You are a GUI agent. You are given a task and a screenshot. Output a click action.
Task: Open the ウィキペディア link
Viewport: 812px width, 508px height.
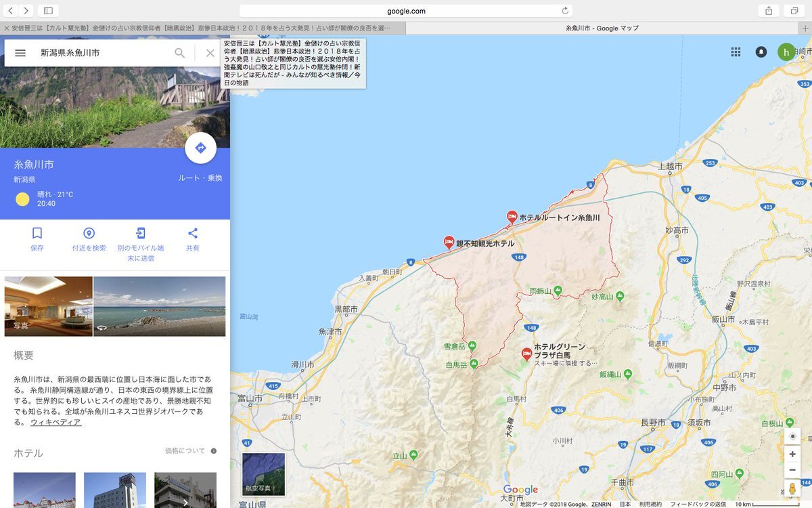pos(55,423)
